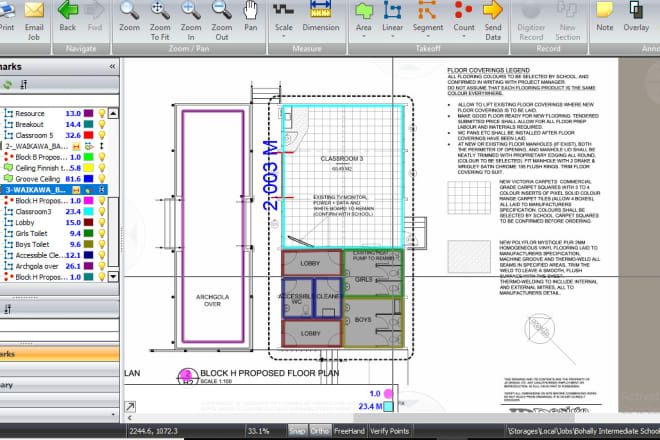Open the Linear dropdown arrow

click(x=392, y=36)
